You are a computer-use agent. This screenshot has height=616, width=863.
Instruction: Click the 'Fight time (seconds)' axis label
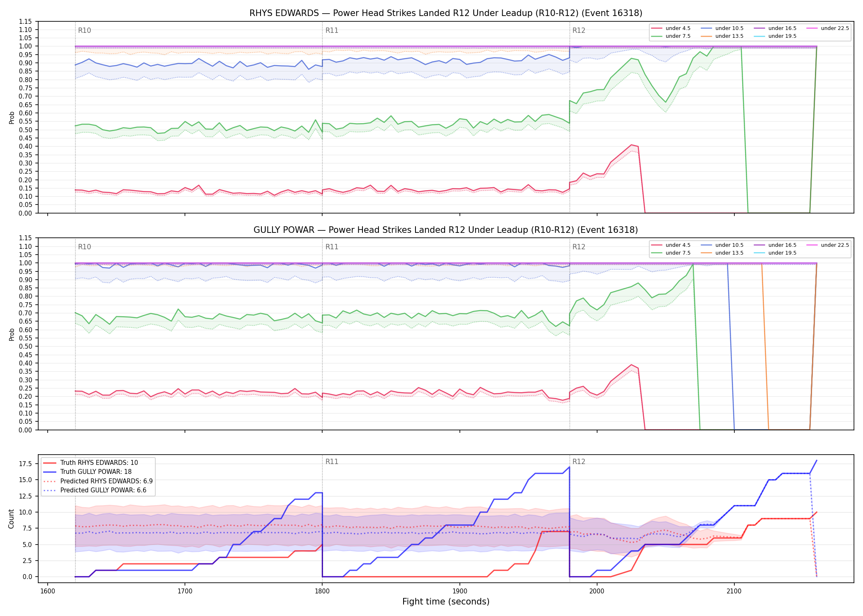(x=446, y=602)
